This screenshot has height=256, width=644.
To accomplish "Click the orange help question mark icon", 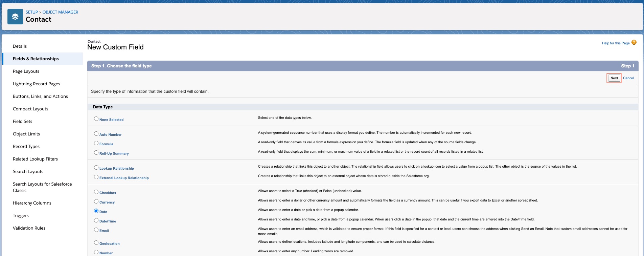I will coord(634,43).
